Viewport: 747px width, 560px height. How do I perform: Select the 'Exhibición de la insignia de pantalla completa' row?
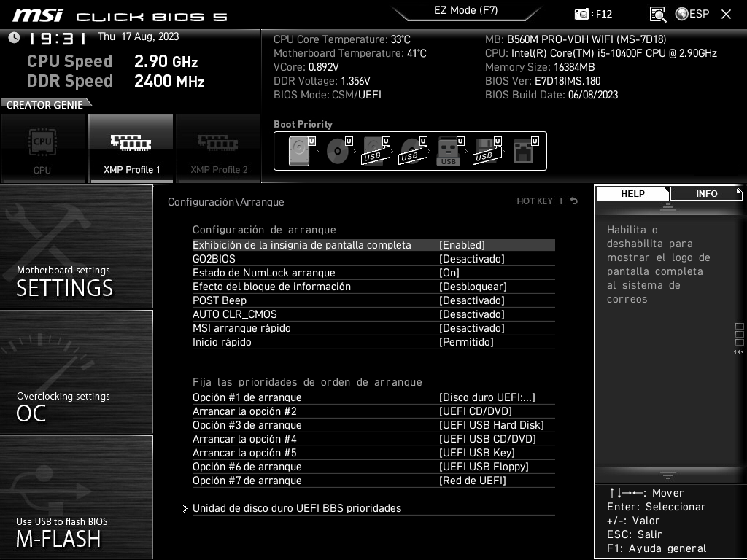pyautogui.click(x=373, y=245)
